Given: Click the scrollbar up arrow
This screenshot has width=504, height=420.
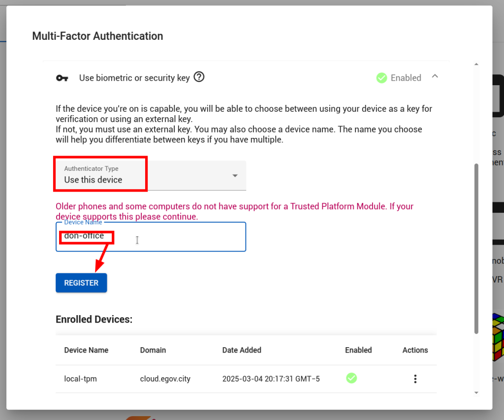Looking at the screenshot, I should pos(476,65).
